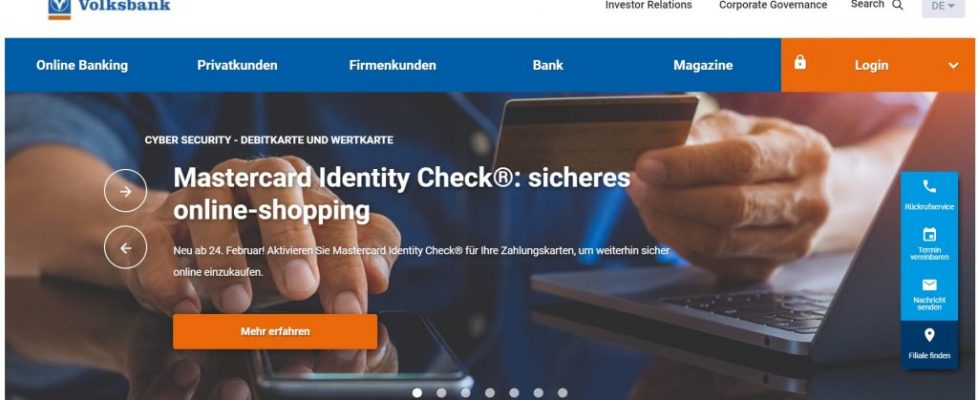Image resolution: width=978 pixels, height=400 pixels.
Task: Go to next slide with right arrow
Action: tap(125, 191)
